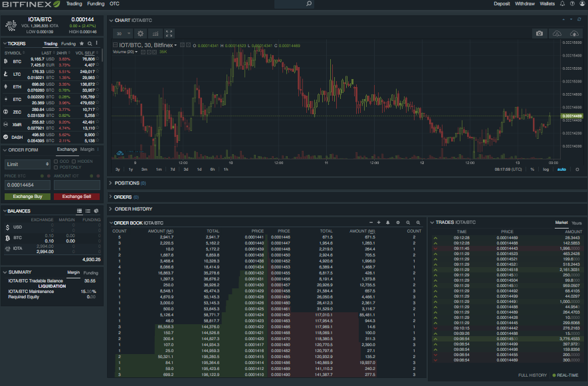Toggle fullscreen chart mode
Screen dimensions: 588x386
click(169, 33)
